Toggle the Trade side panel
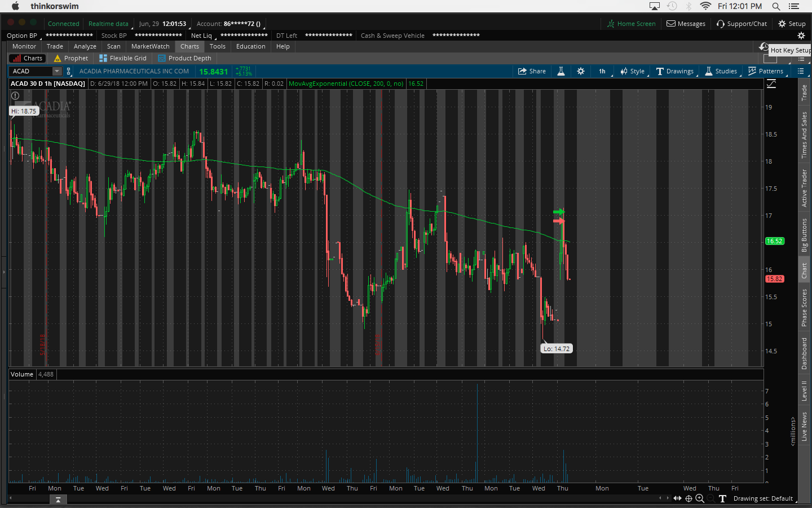Viewport: 812px width, 508px height. tap(805, 93)
